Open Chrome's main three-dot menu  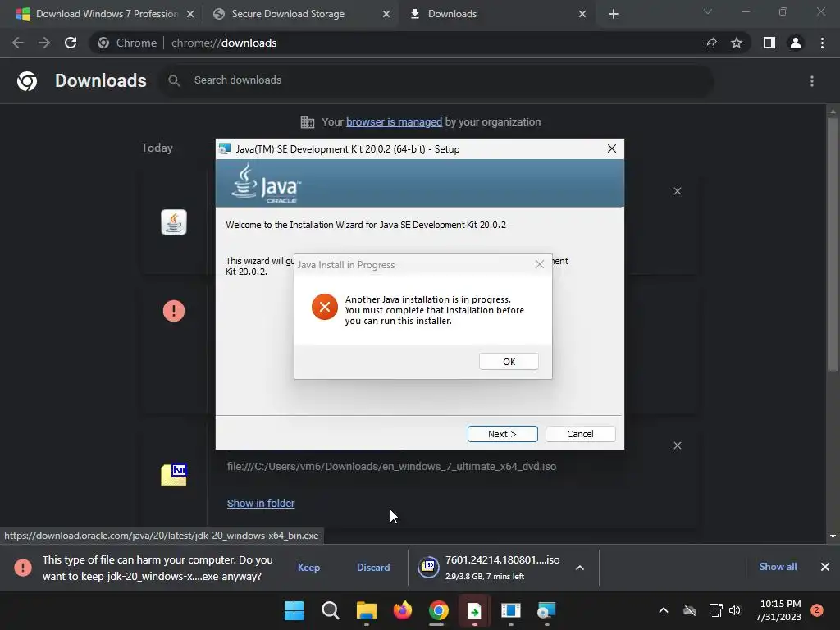822,43
